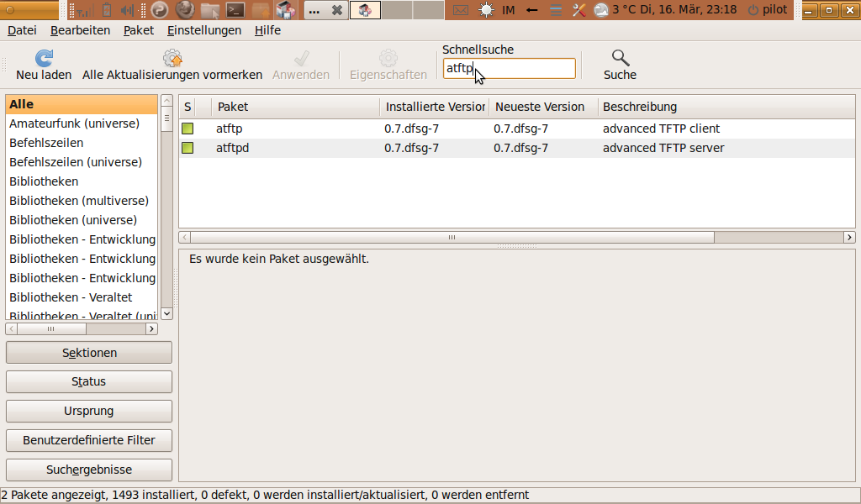Toggle status box for atftp package

[188, 129]
